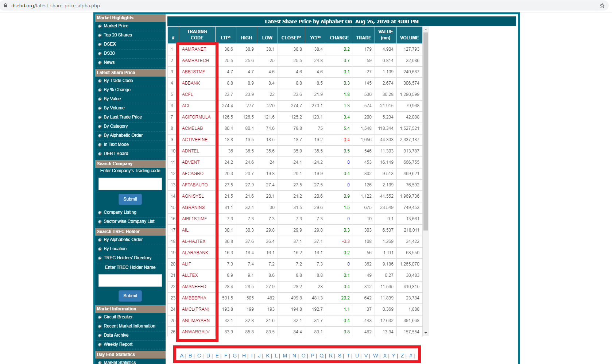Screen dimensions: 612x364
Task: Open the Top 20 Shares page
Action: 118,35
